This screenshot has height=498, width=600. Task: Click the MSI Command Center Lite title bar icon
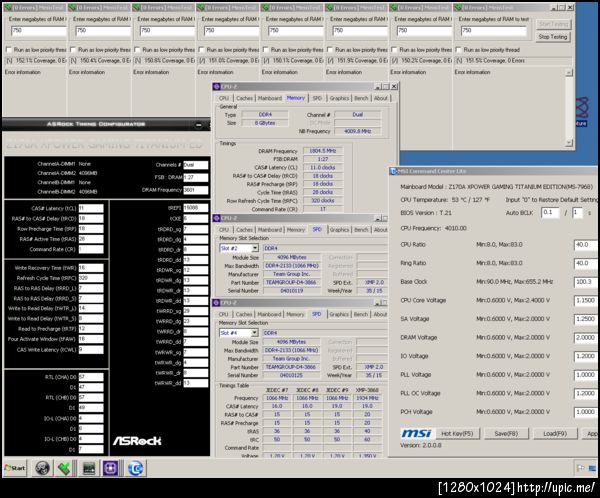click(393, 171)
